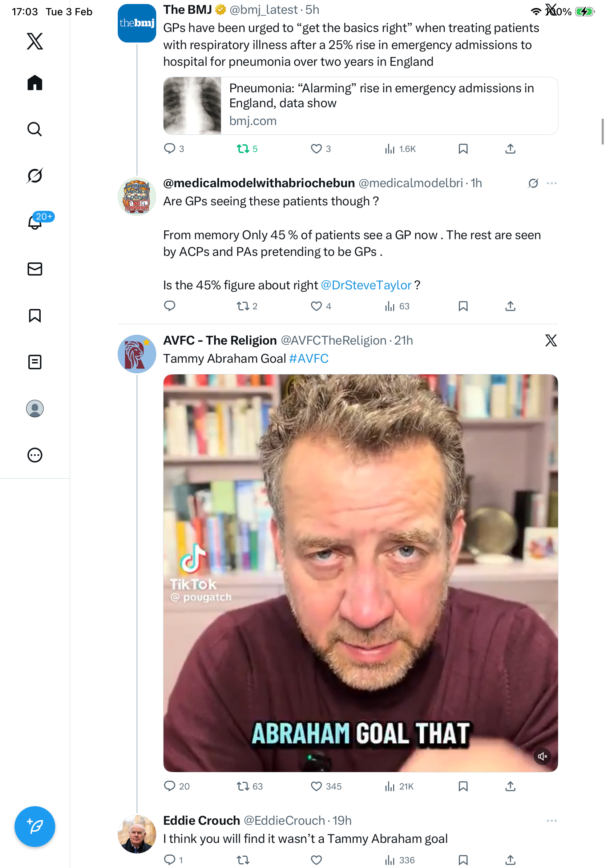Bookmark the medicalmodelbri reply
Image resolution: width=606 pixels, height=868 pixels.
pos(463,306)
